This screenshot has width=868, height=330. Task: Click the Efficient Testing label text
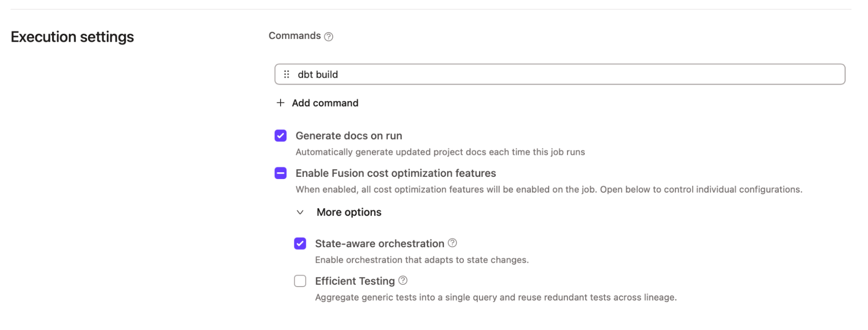(x=355, y=281)
